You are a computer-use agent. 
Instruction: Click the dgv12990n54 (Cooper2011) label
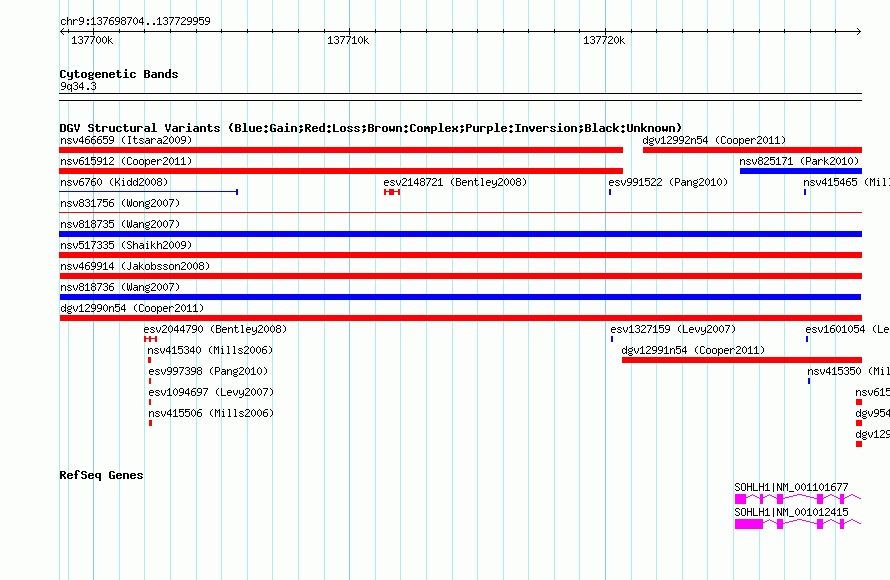click(132, 308)
